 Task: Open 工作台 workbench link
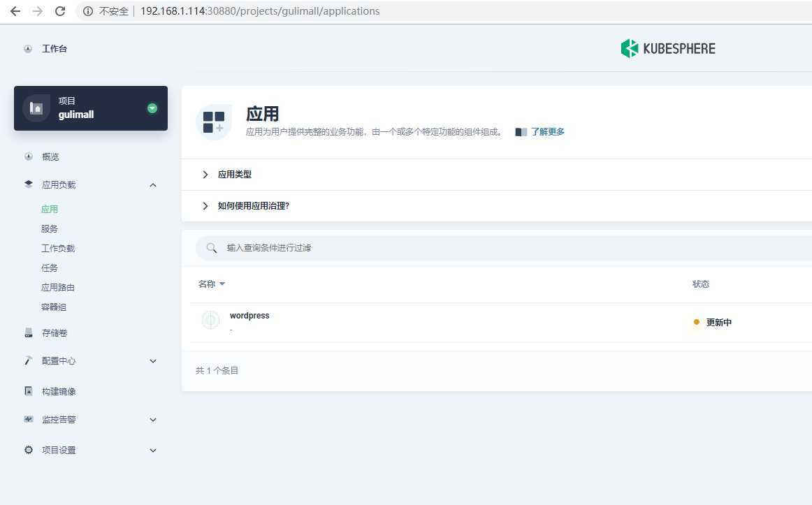tap(55, 49)
